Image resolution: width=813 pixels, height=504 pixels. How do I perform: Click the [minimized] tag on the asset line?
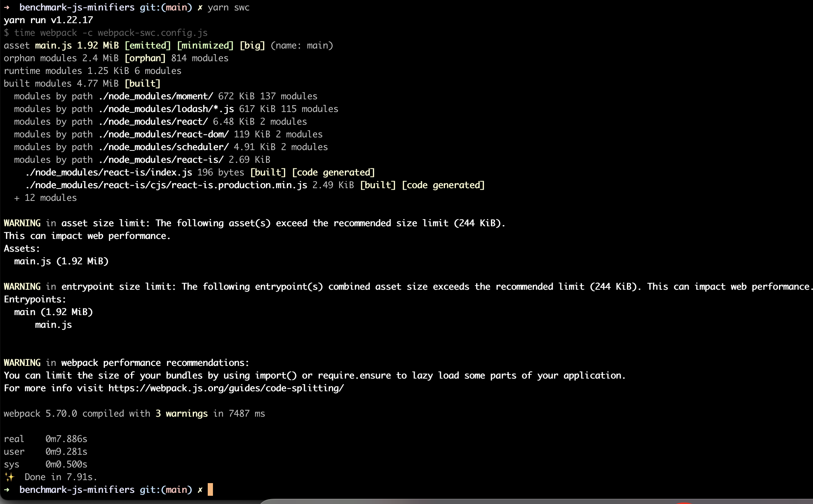[206, 45]
